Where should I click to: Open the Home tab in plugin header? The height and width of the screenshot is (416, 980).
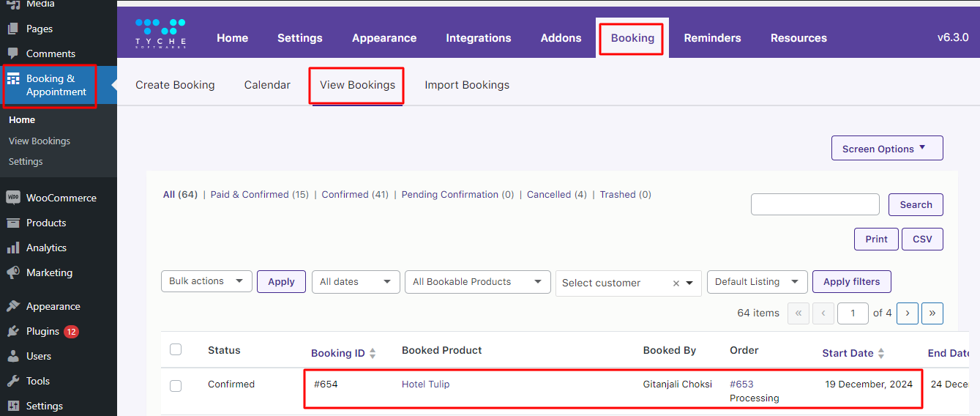232,38
